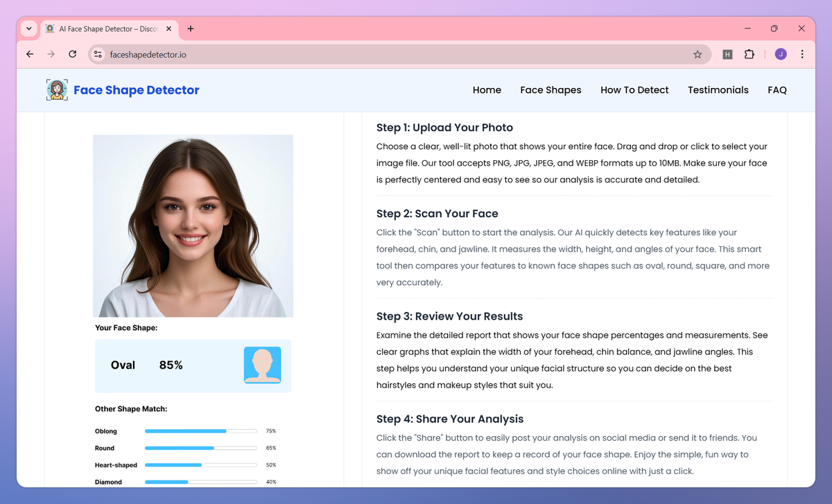Viewport: 832px width, 504px height.
Task: Open the H browser extension
Action: click(727, 53)
